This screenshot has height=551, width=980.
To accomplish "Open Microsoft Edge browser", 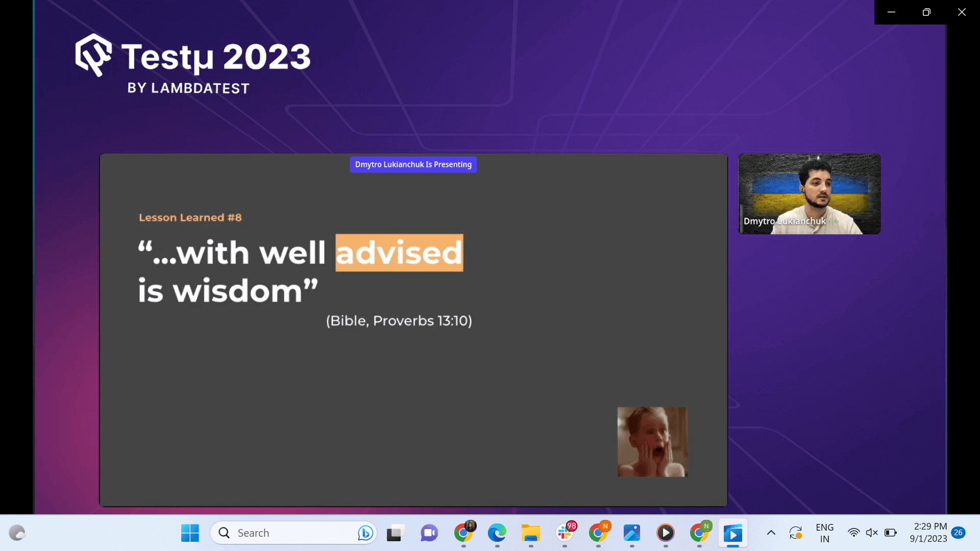I will coord(497,533).
